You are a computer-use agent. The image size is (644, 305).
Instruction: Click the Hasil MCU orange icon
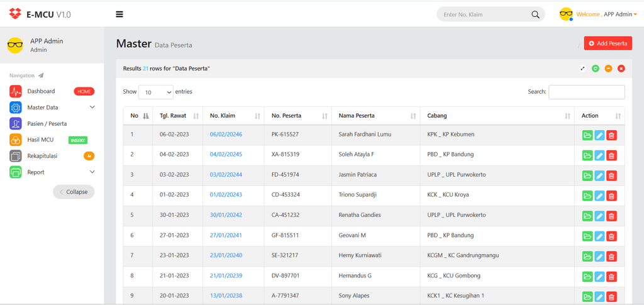coord(16,140)
